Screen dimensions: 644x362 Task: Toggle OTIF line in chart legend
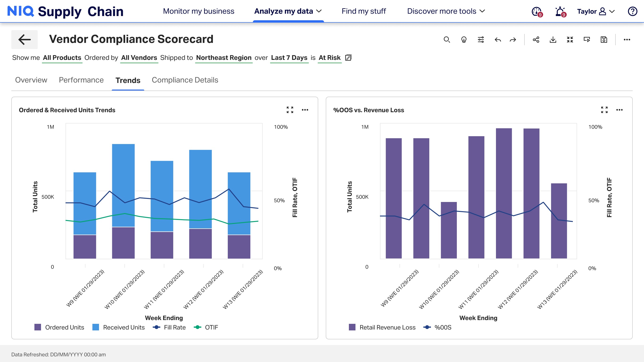[206, 327]
